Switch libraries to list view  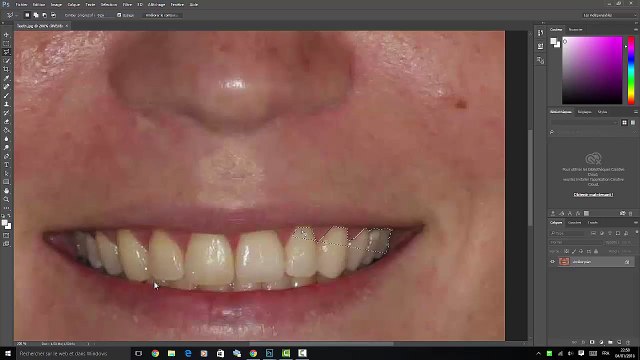tap(633, 122)
